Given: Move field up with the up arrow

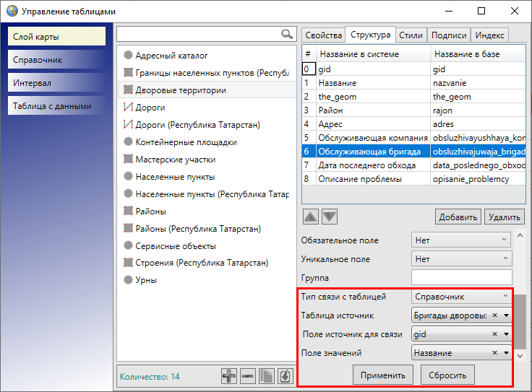Looking at the screenshot, I should click(309, 217).
